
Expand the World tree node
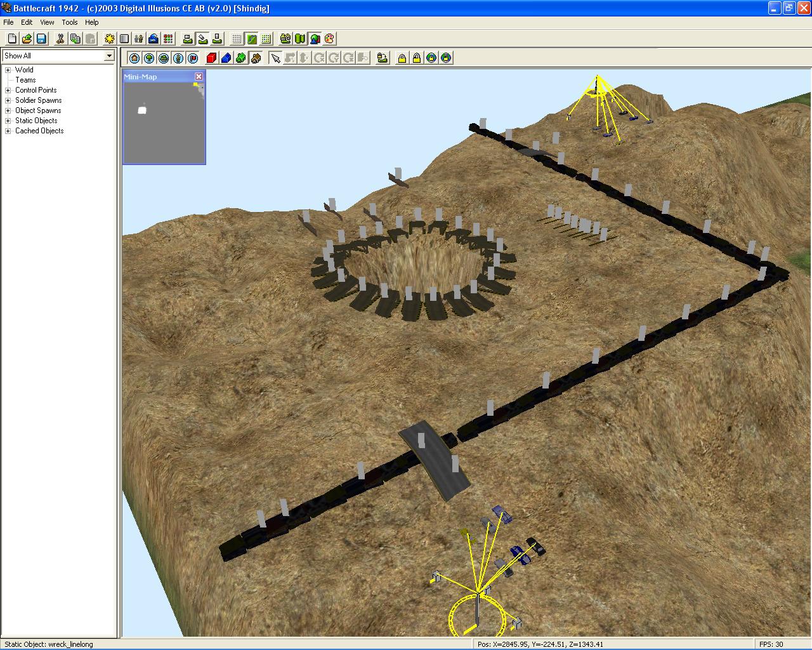tap(8, 70)
